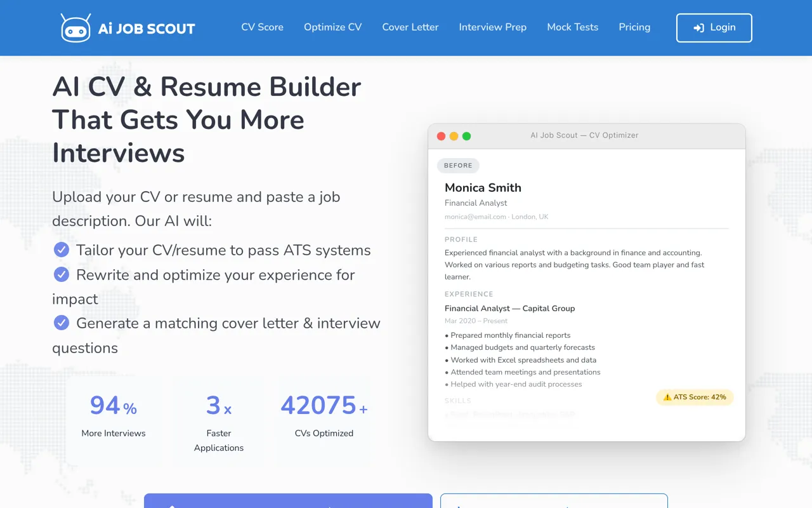Click 'Mar 2020 – Present' date text

(x=476, y=321)
